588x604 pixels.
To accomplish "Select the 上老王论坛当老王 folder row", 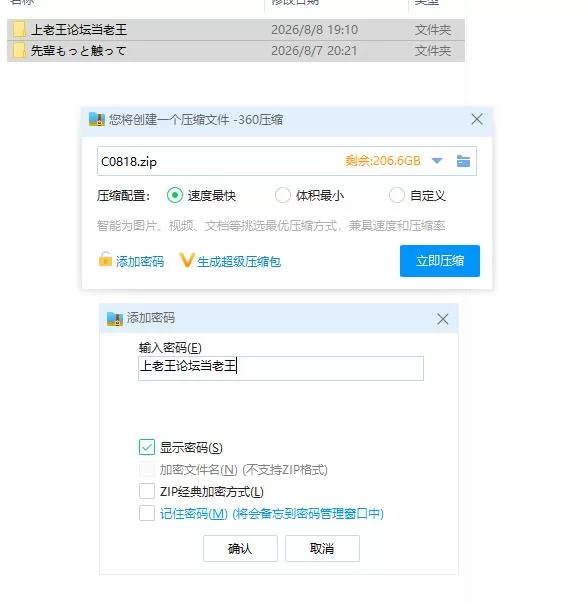I will point(236,30).
